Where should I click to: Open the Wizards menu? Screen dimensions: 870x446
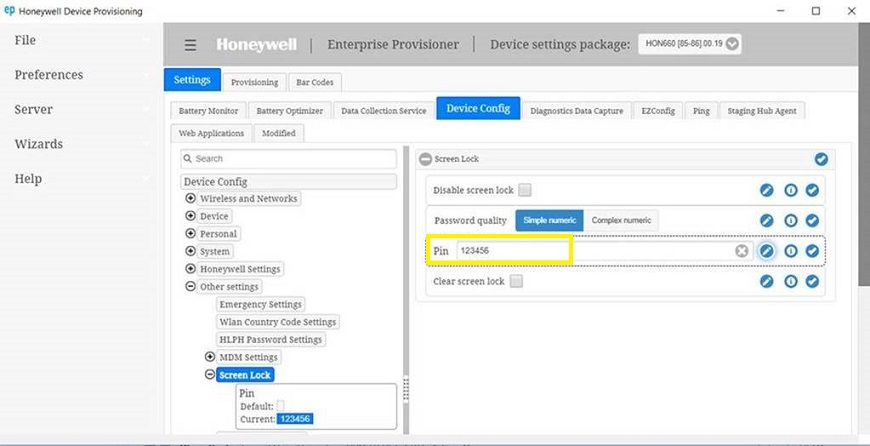point(38,144)
